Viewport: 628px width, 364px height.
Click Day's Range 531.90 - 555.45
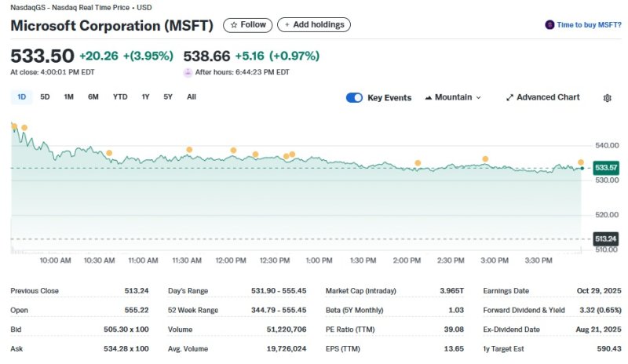click(279, 291)
